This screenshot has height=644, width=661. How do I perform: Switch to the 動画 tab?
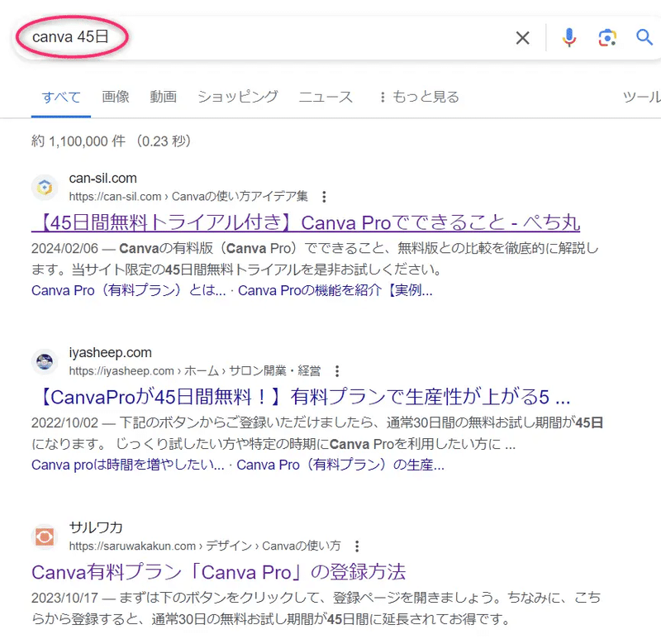[x=163, y=97]
